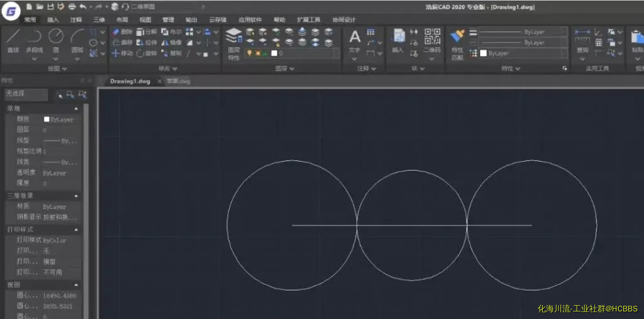
Task: Click the Text (文字) annotation tool
Action: tap(355, 42)
